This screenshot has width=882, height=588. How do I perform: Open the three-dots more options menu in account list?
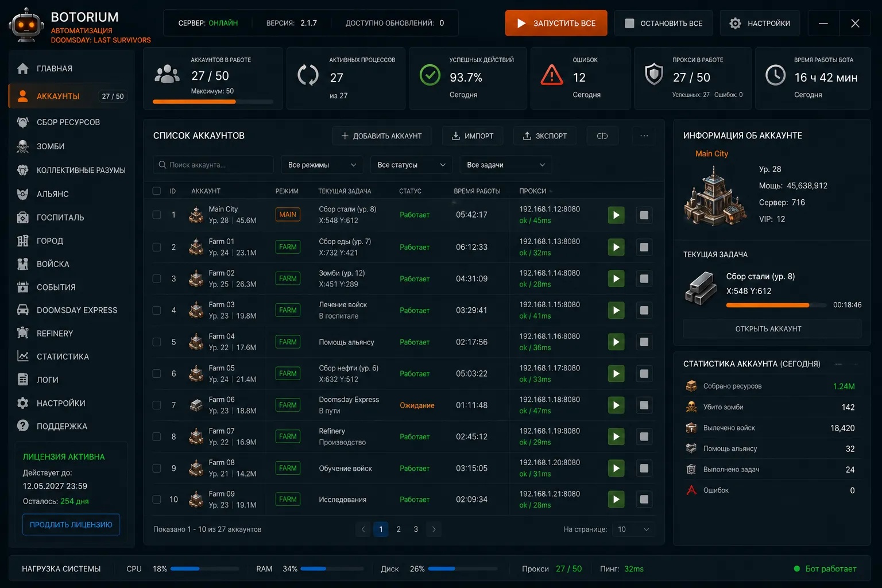click(644, 136)
